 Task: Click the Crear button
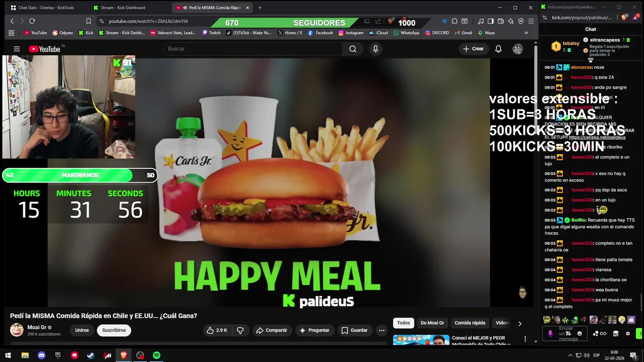473,49
